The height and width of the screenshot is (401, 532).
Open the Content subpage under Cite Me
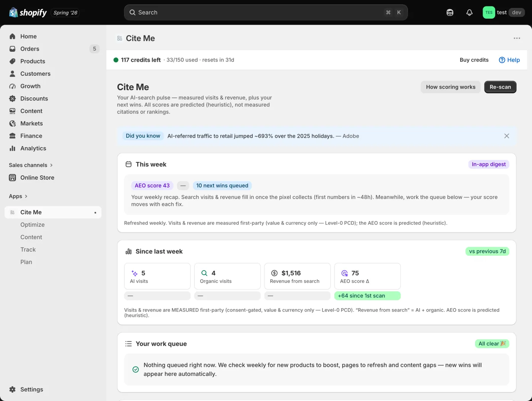click(31, 237)
